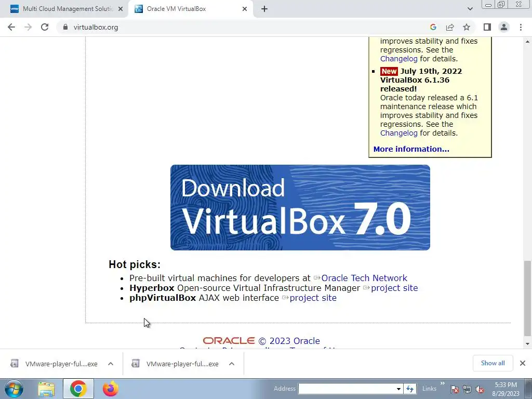Open the browser side panel

487,27
